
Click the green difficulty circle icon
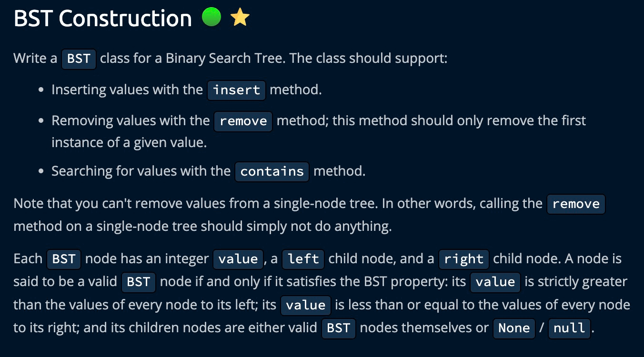(211, 18)
